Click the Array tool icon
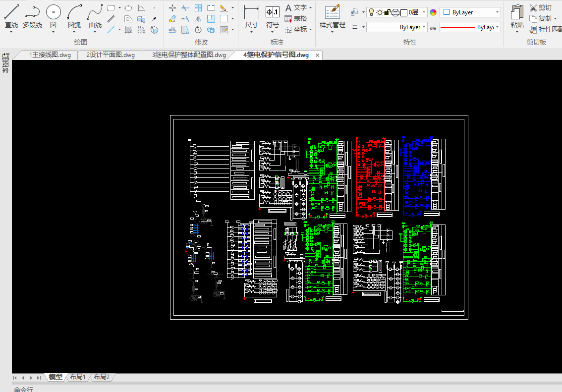This screenshot has width=562, height=392. point(198,8)
